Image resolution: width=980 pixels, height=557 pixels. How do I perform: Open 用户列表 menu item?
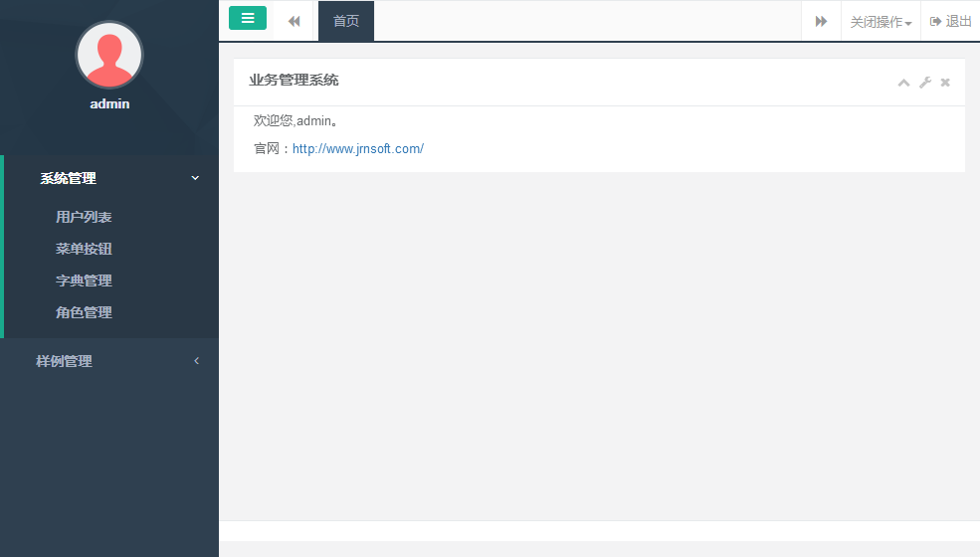(84, 217)
